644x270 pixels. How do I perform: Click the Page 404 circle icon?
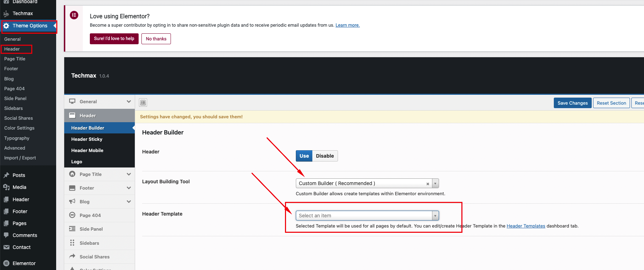coord(72,215)
